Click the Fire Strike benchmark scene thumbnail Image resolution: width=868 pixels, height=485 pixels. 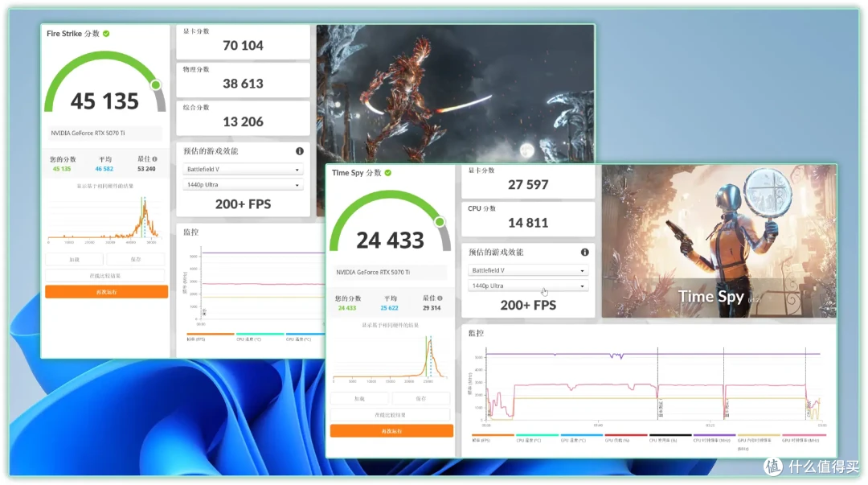pyautogui.click(x=455, y=94)
